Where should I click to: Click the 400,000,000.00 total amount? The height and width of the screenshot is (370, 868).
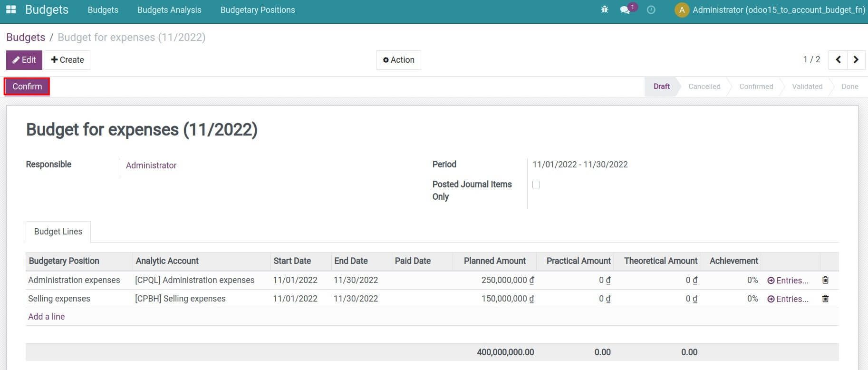[505, 352]
